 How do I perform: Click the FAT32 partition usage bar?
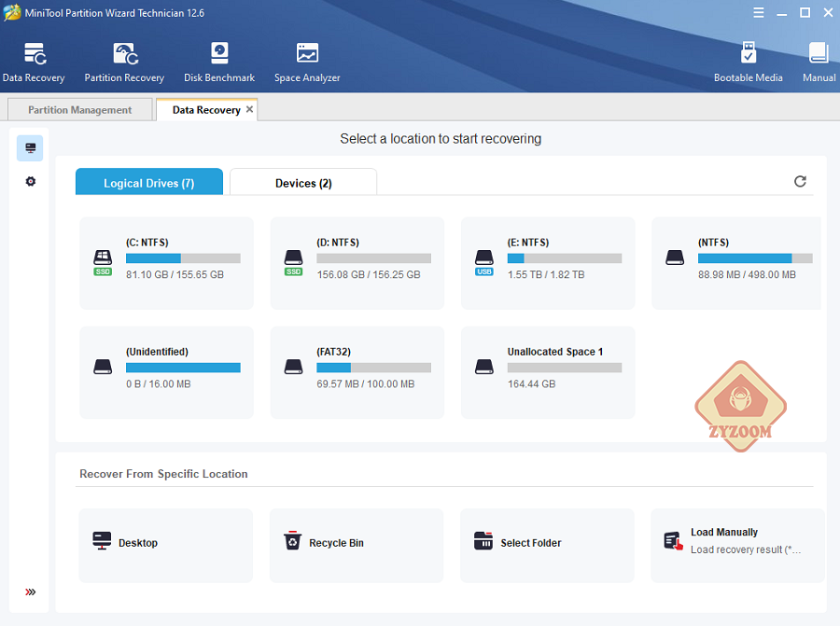click(374, 368)
